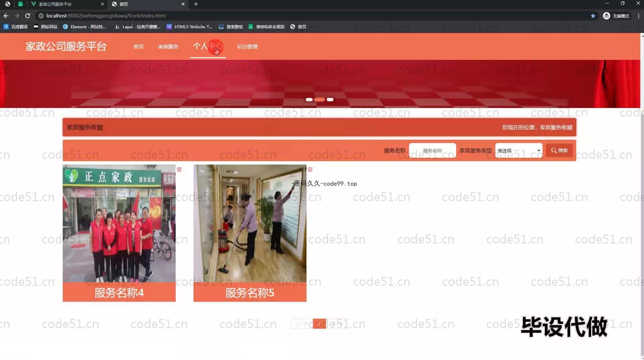The image size is (644, 360).
Task: Open 个人中心 in the site navigation
Action: [208, 46]
